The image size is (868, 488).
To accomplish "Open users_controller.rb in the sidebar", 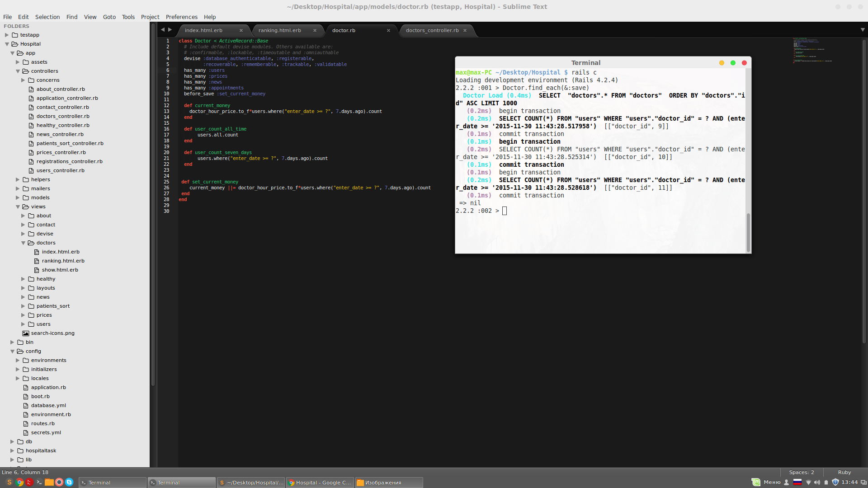I will (60, 170).
